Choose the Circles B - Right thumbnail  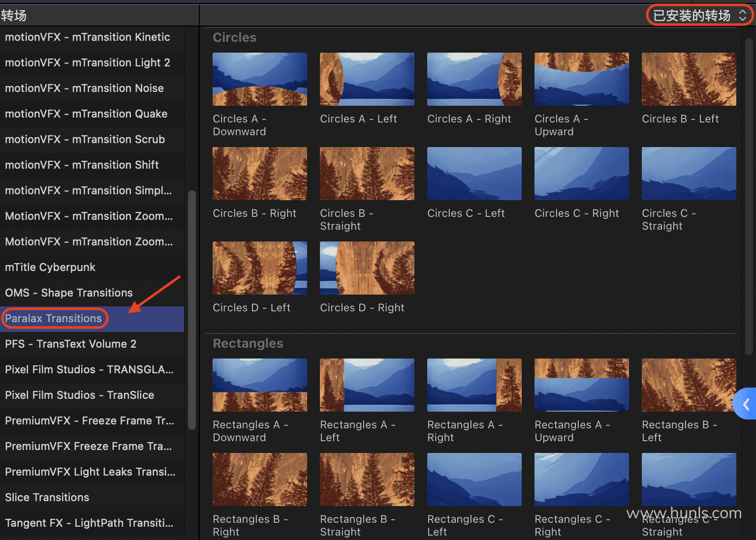259,174
